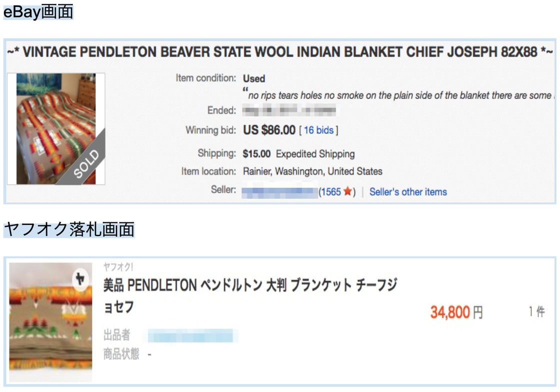Click the 34,800円 winning price
560x392 pixels.
point(456,312)
